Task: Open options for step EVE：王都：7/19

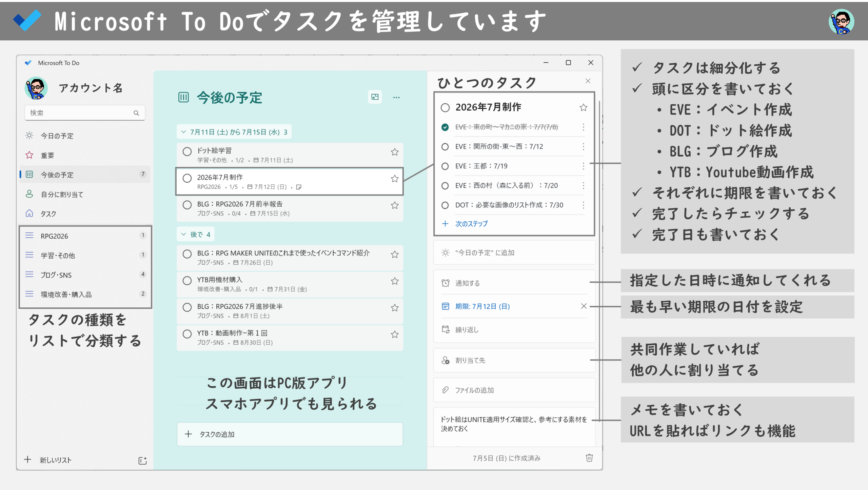Action: click(x=583, y=166)
